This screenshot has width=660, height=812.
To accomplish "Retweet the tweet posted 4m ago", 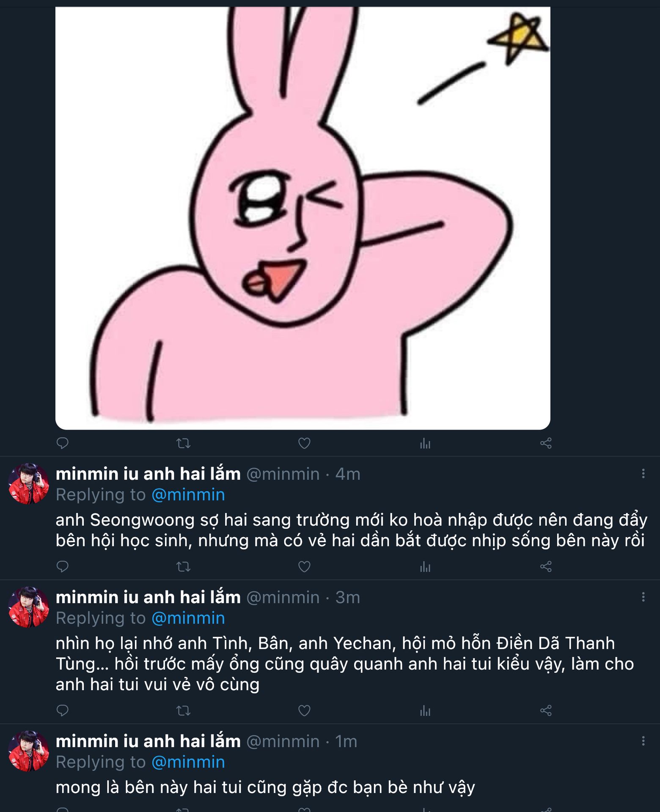I will (183, 567).
